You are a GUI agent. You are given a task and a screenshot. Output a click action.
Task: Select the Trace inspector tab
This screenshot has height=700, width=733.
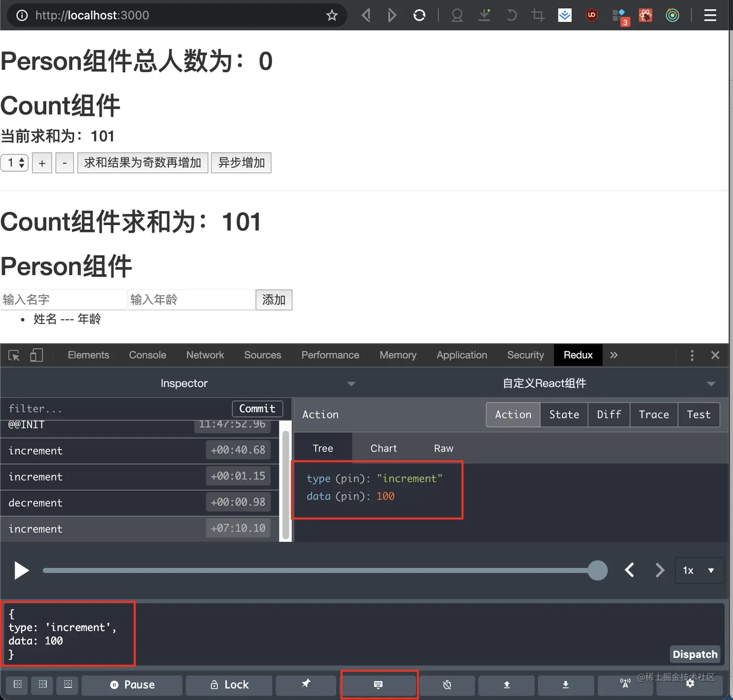pyautogui.click(x=654, y=415)
